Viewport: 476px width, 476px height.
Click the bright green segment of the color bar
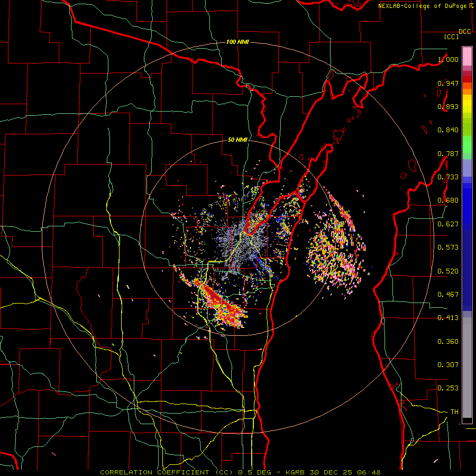(467, 144)
